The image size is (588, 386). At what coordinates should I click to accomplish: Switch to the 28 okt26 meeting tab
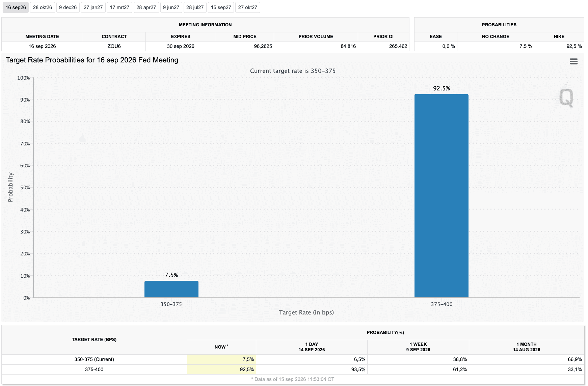click(x=43, y=7)
